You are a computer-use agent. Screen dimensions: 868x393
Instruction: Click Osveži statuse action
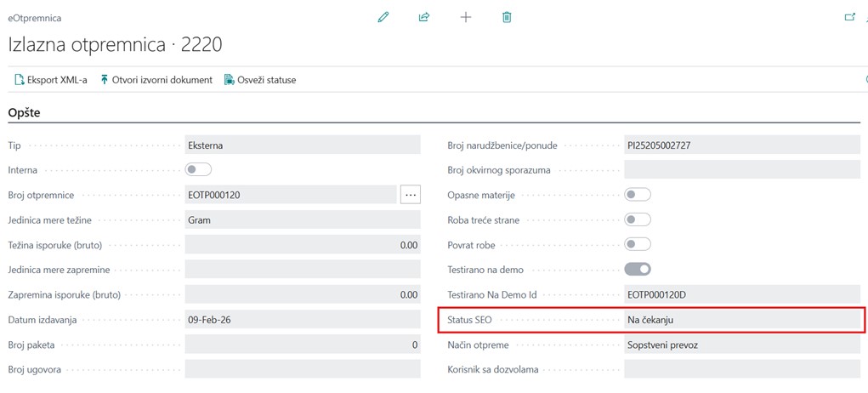pos(260,80)
